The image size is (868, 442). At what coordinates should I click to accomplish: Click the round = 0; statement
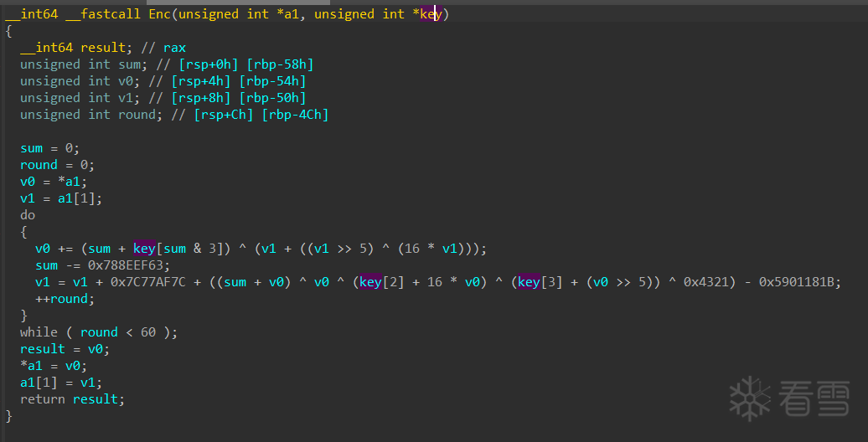coord(58,165)
